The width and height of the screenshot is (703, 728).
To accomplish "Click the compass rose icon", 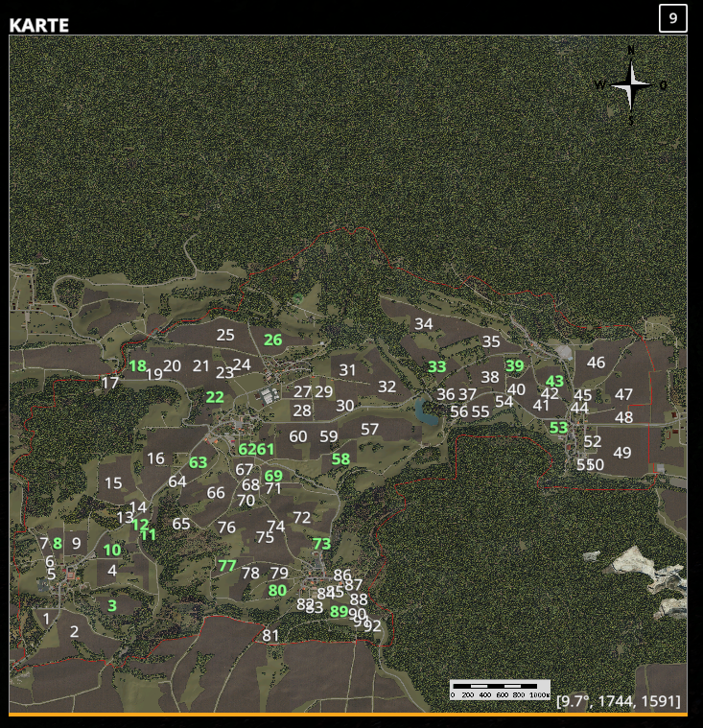I will point(631,85).
